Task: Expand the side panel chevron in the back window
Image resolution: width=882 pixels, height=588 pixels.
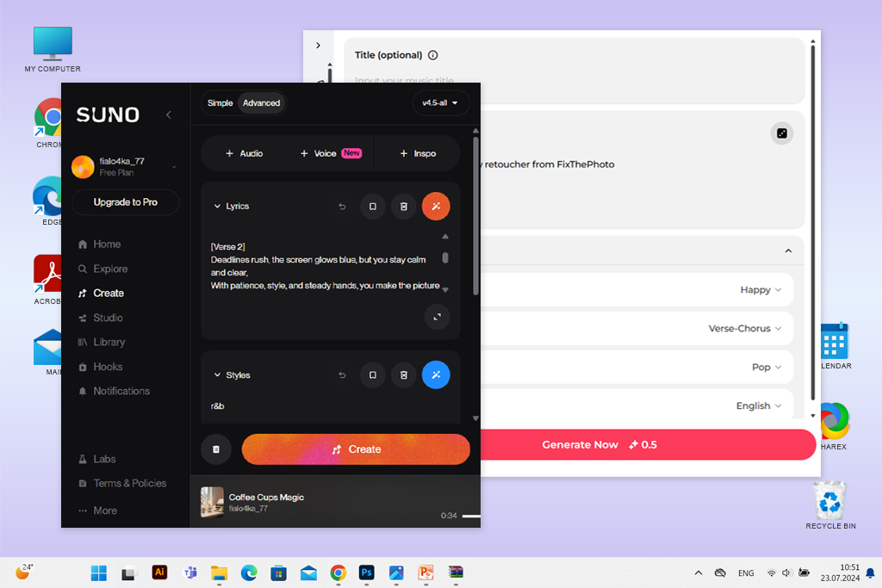Action: pos(318,46)
